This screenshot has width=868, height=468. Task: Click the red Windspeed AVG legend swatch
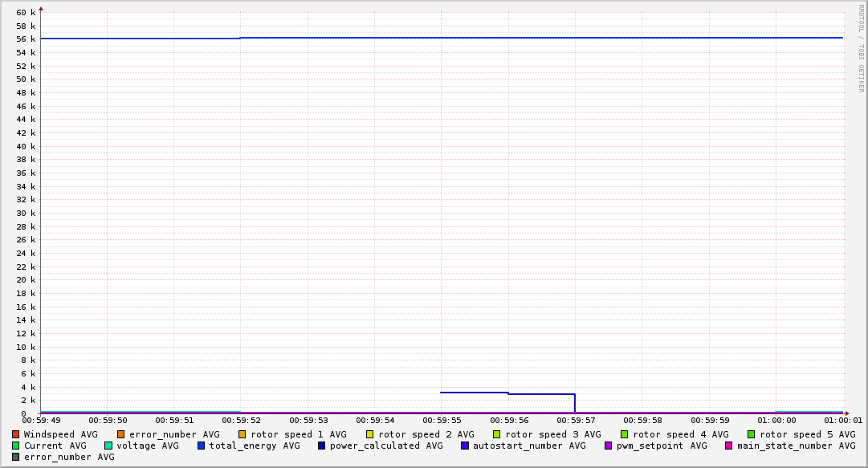point(16,434)
